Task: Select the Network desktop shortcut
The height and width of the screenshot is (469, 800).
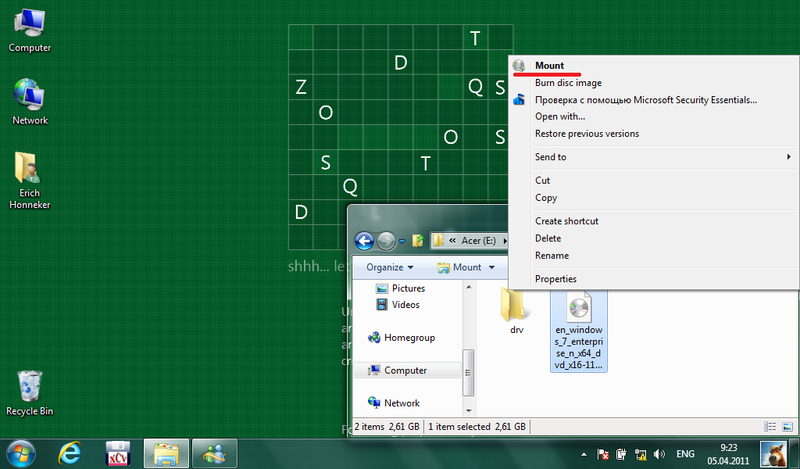Action: (x=30, y=102)
